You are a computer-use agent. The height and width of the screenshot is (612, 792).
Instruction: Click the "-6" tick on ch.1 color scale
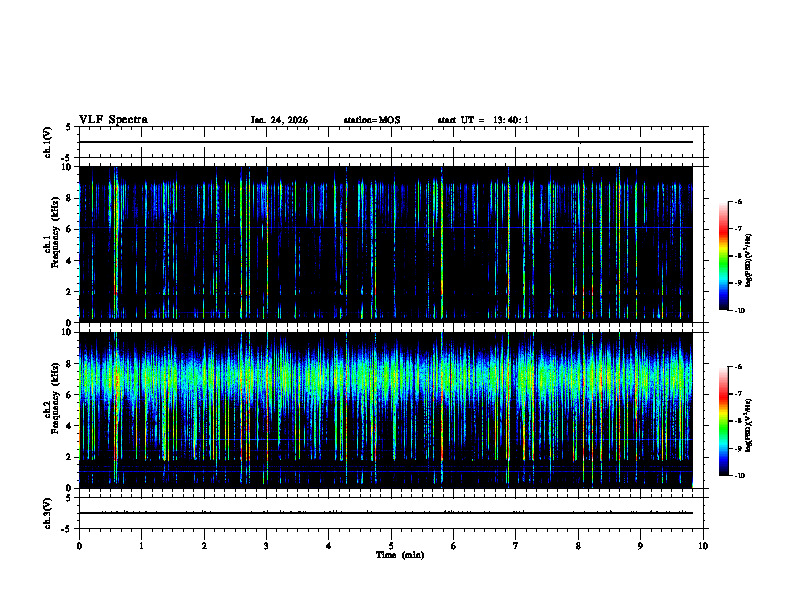[738, 201]
